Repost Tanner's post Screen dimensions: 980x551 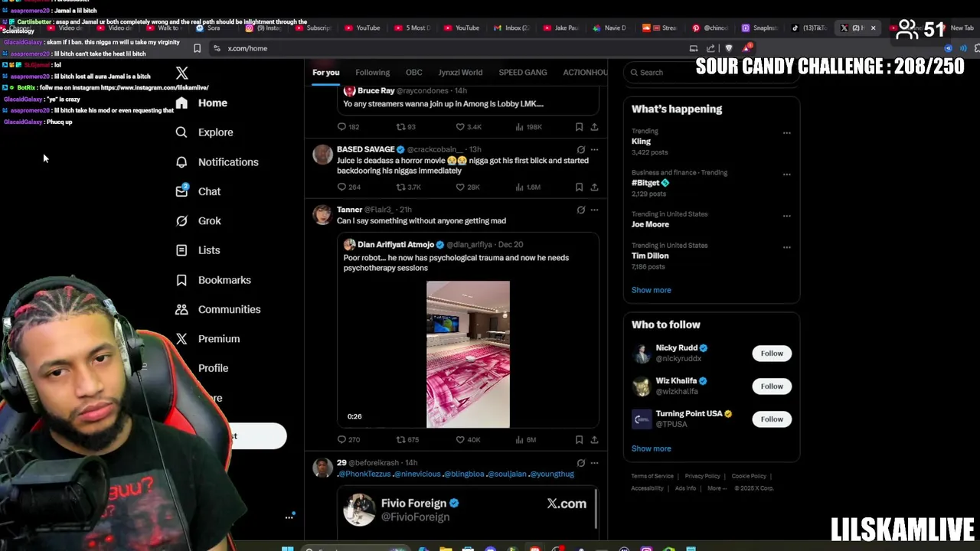pos(407,439)
